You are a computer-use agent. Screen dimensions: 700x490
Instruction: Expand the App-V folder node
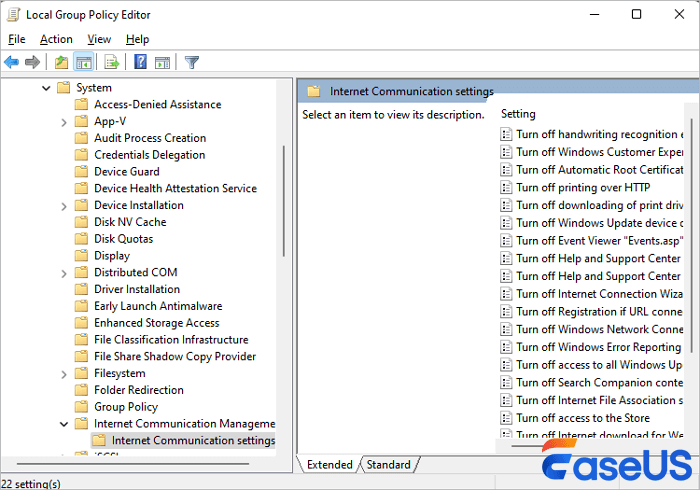pyautogui.click(x=64, y=121)
